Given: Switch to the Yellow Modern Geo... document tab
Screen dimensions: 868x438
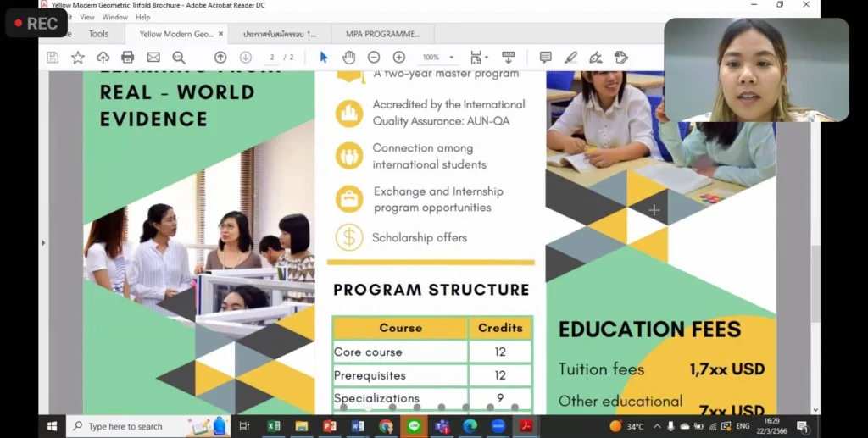Looking at the screenshot, I should pyautogui.click(x=176, y=34).
